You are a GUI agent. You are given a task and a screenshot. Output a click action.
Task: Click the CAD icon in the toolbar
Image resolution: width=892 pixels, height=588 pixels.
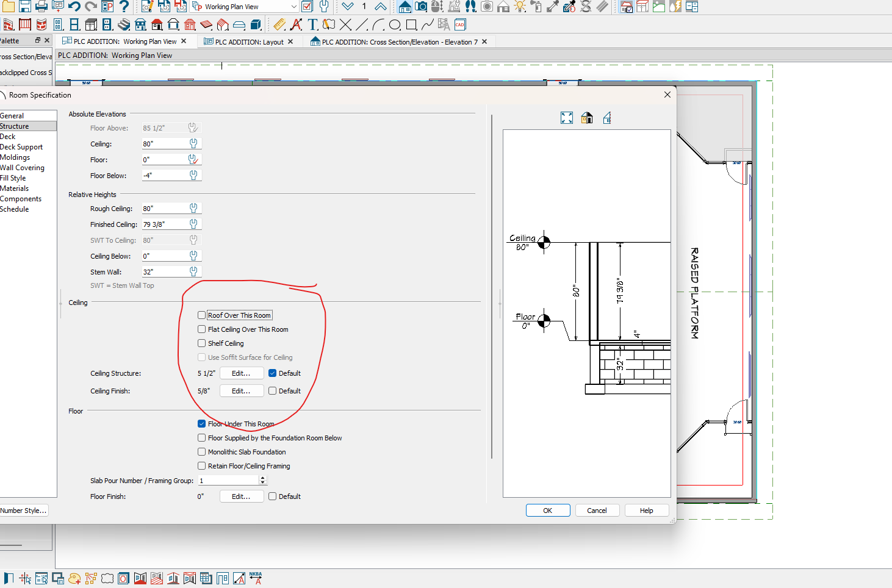pos(460,24)
